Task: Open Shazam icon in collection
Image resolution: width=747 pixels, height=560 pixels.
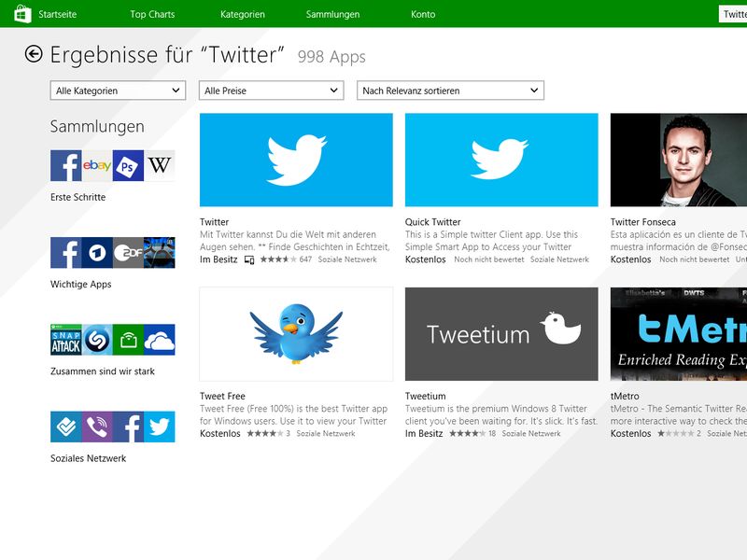Action: tap(97, 340)
